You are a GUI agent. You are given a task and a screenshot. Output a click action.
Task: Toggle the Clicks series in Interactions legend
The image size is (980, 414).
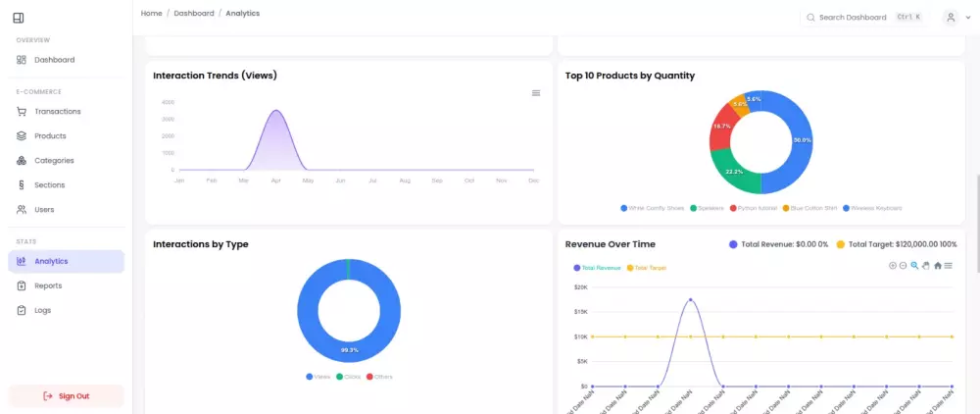click(348, 377)
